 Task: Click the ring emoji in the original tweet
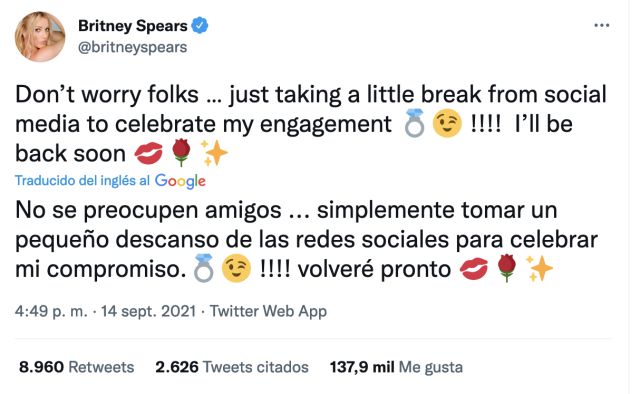(414, 123)
